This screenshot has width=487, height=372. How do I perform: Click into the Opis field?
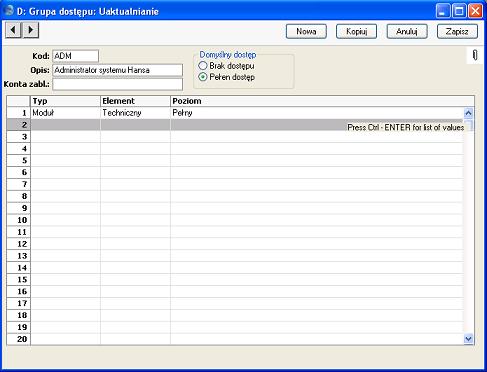pos(118,70)
